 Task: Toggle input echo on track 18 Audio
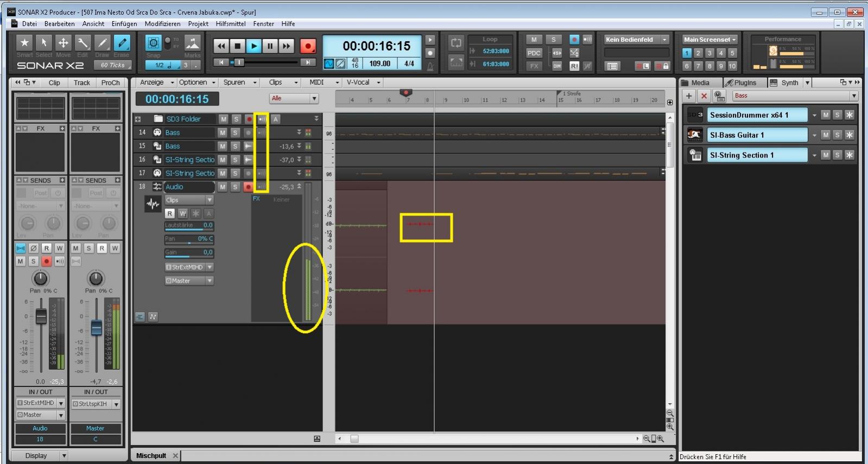(x=262, y=187)
